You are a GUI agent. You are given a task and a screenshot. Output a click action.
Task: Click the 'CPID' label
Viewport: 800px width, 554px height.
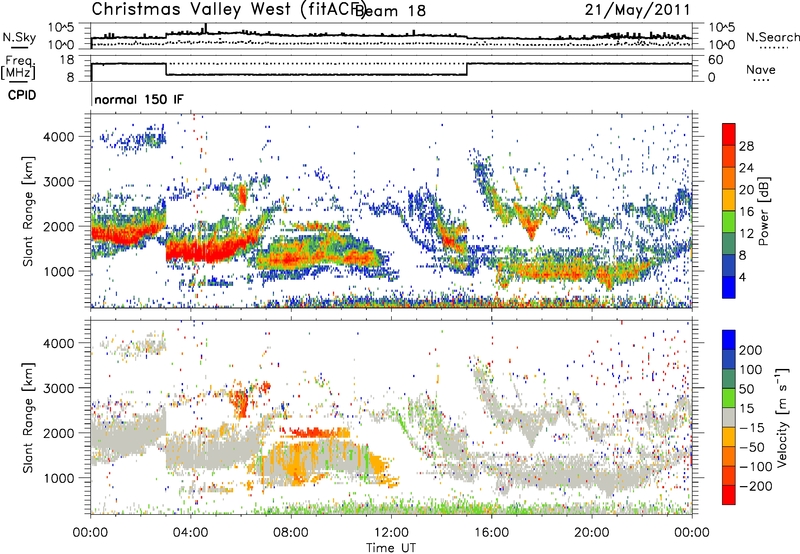(22, 95)
